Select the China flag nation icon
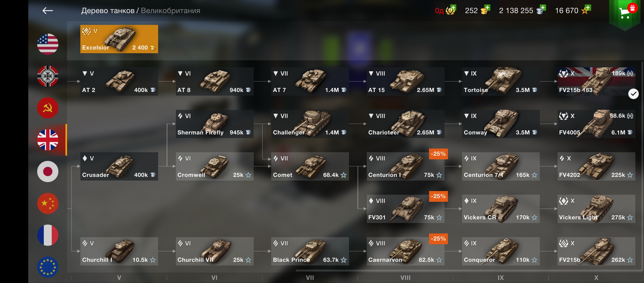The height and width of the screenshot is (283, 644). pos(48,203)
